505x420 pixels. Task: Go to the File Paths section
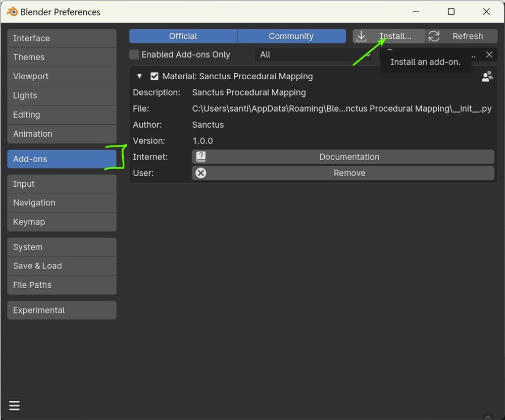(x=62, y=285)
